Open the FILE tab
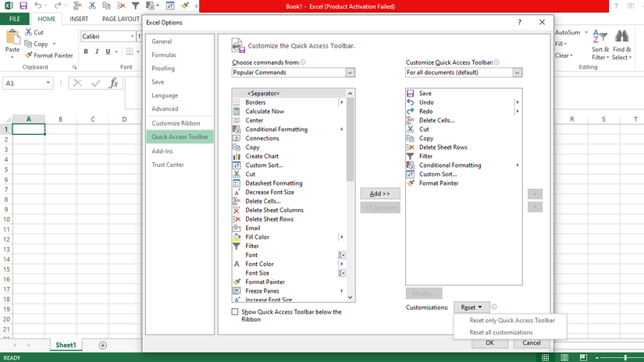This screenshot has height=362, width=644. pyautogui.click(x=14, y=19)
